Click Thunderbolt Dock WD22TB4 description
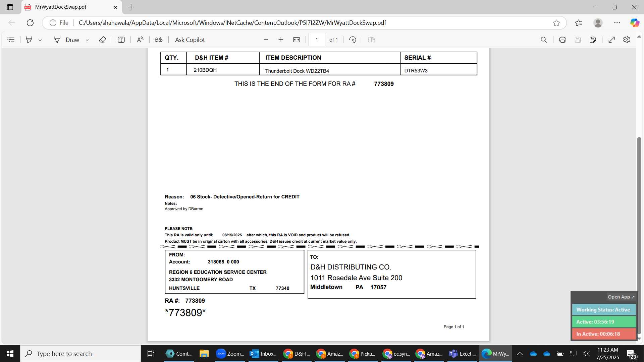This screenshot has width=644, height=362. pyautogui.click(x=297, y=71)
